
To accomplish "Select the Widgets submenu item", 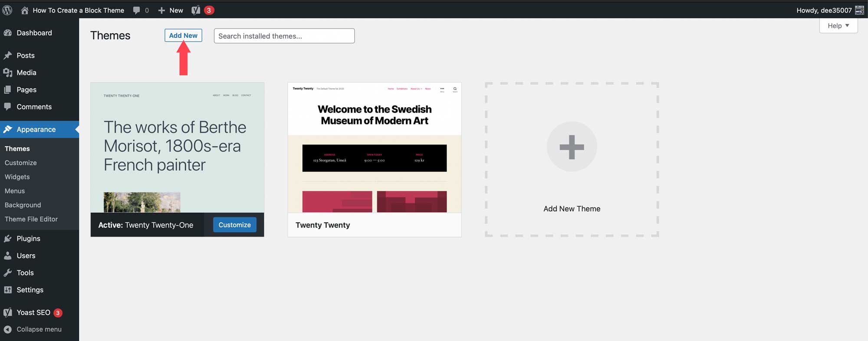I will [x=17, y=177].
